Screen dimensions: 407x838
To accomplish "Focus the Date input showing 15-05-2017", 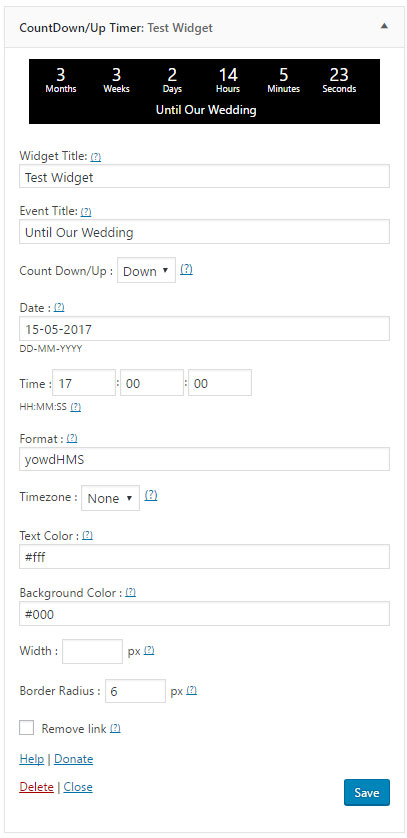I will point(205,329).
